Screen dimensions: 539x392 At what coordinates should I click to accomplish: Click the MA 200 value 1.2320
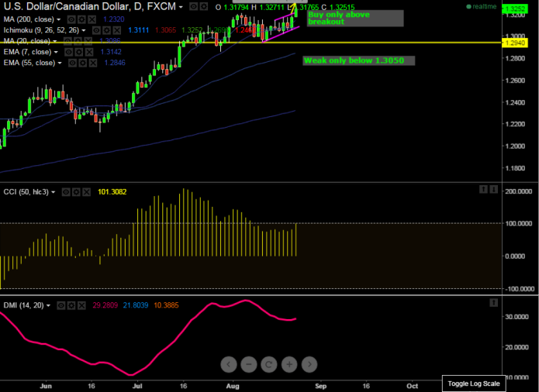114,19
